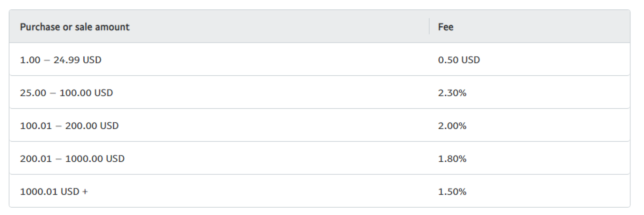This screenshot has width=644, height=215.
Task: Click the '1000.00 USD' upper limit text
Action: (95, 159)
